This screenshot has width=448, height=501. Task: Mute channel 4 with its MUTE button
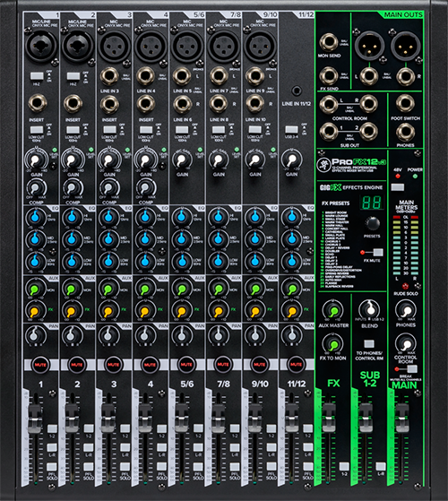coord(150,364)
